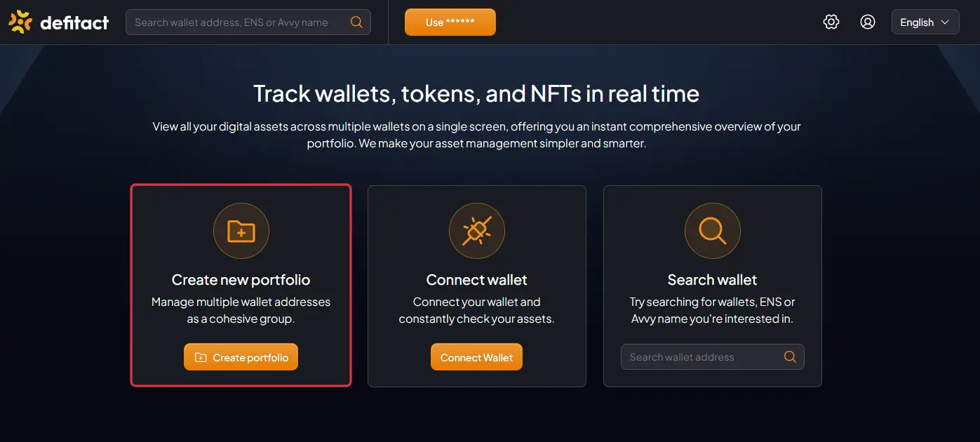Click the plug icon above Connect wallet
Image resolution: width=980 pixels, height=442 pixels.
(477, 231)
